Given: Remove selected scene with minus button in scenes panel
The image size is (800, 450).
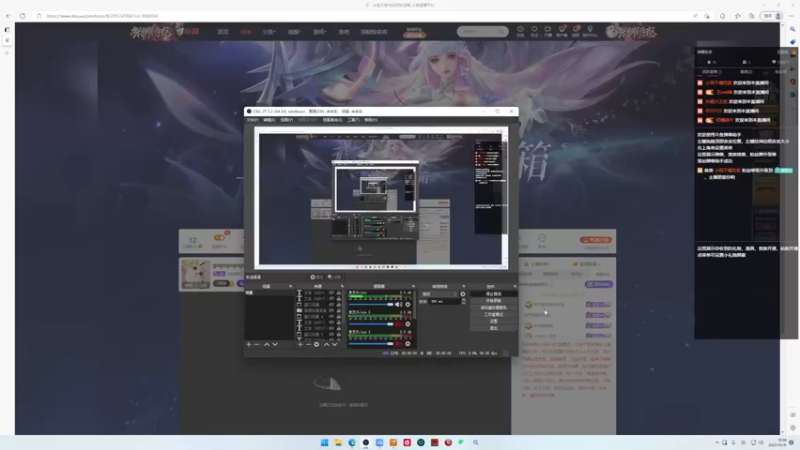Looking at the screenshot, I should [x=257, y=344].
